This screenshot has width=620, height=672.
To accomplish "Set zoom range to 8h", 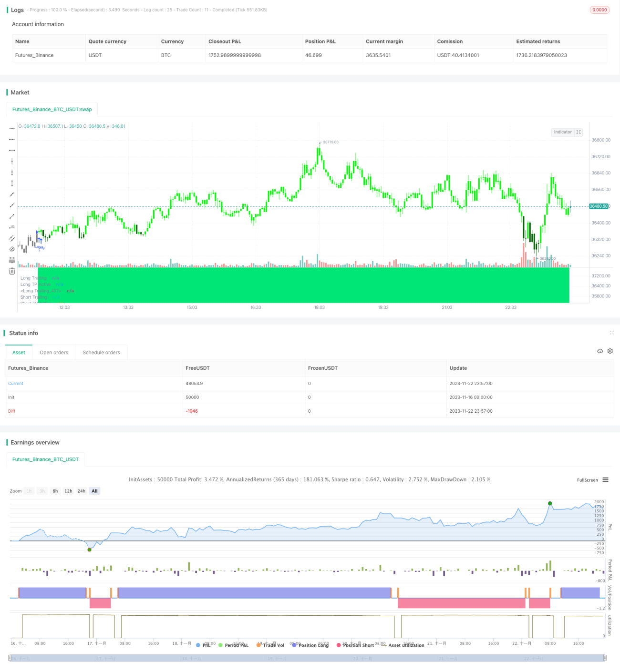I will pyautogui.click(x=55, y=491).
